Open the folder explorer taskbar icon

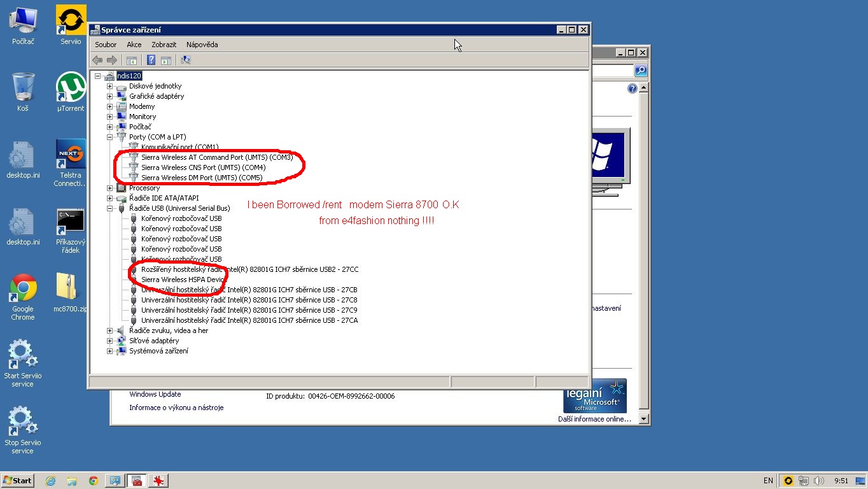click(x=72, y=481)
